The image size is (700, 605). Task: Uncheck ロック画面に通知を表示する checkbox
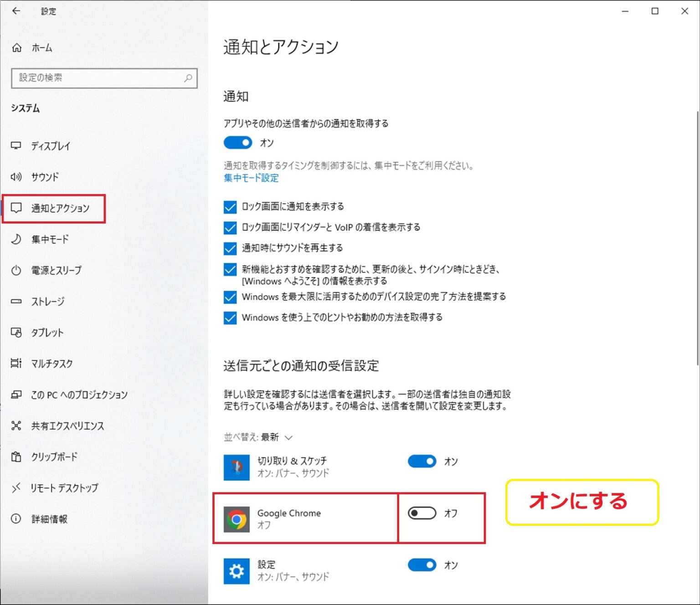[230, 207]
